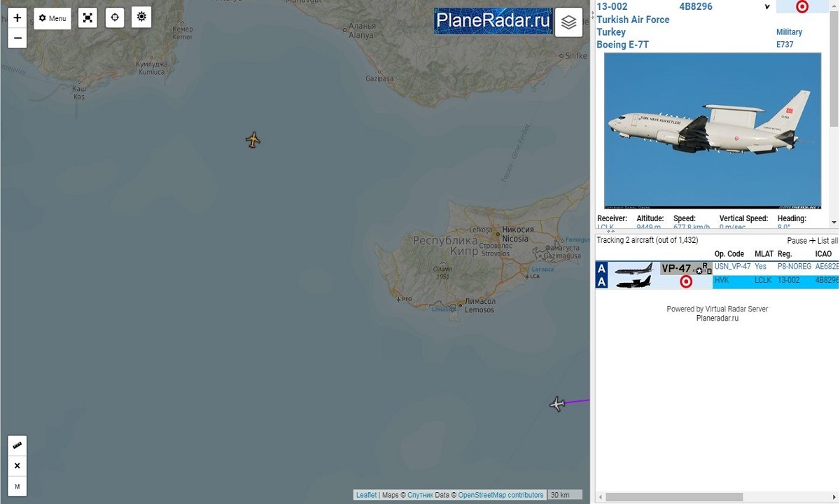Activate the ruler measure tool
Viewport: 840px width, 504px height.
tap(17, 445)
